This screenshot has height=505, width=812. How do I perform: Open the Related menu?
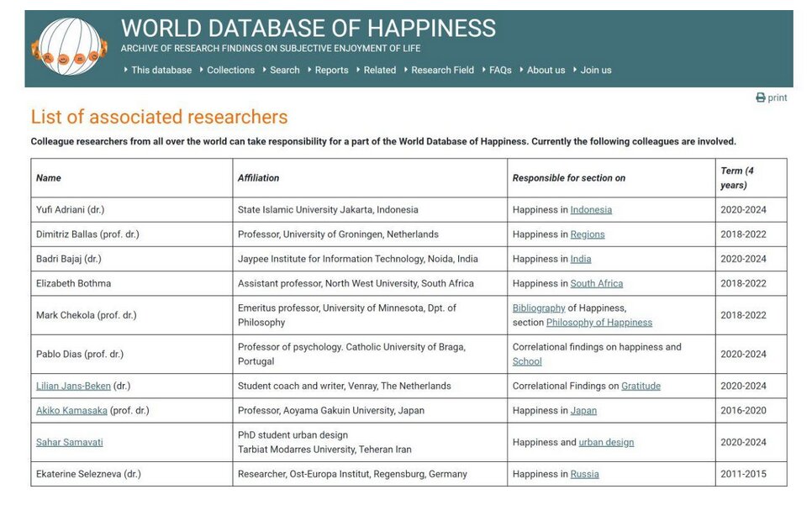click(380, 70)
